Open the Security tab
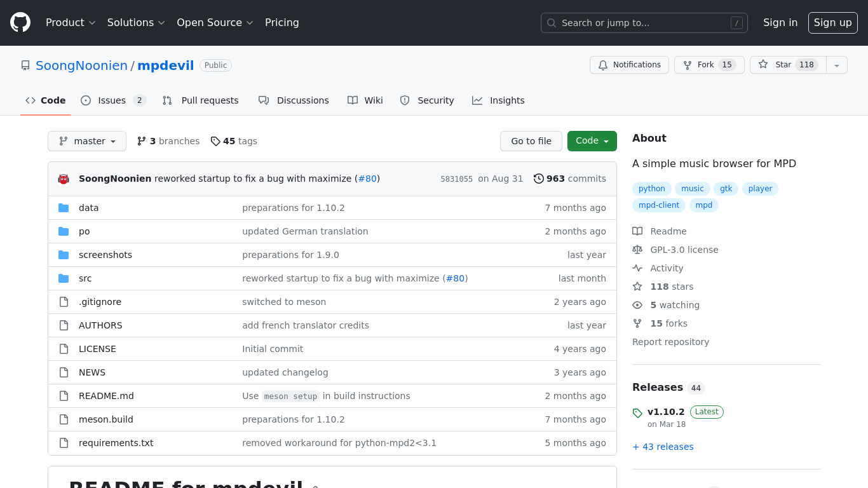Viewport: 868px width, 488px height. [427, 100]
